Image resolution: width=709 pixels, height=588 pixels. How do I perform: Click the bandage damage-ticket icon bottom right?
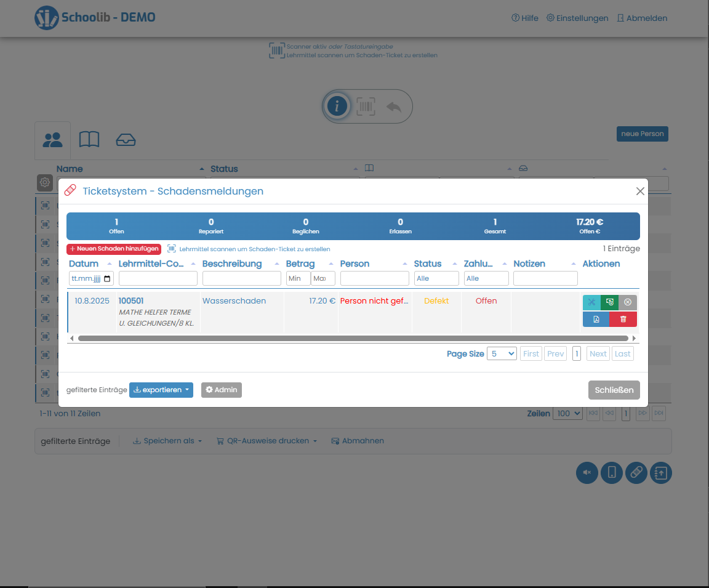pyautogui.click(x=636, y=473)
